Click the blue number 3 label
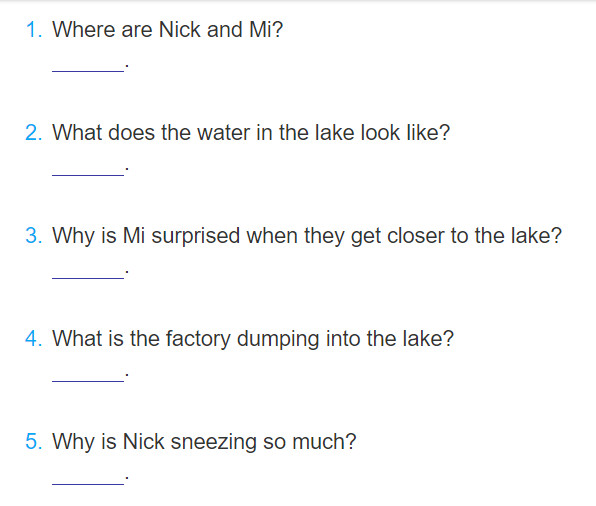The height and width of the screenshot is (506, 596). [x=33, y=236]
